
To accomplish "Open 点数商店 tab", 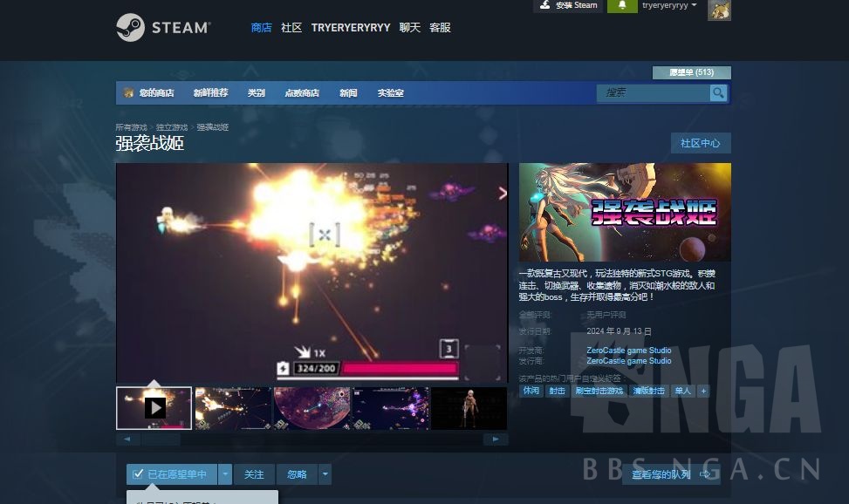I will coord(302,93).
